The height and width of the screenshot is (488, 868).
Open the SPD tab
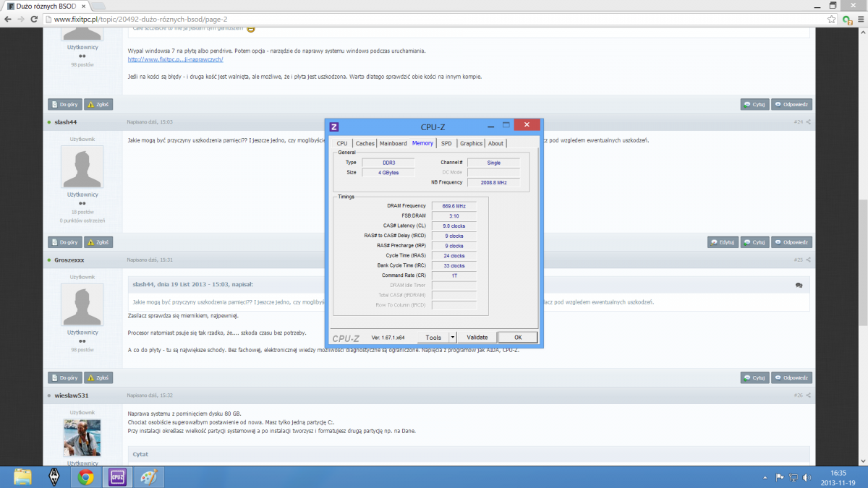click(x=446, y=143)
